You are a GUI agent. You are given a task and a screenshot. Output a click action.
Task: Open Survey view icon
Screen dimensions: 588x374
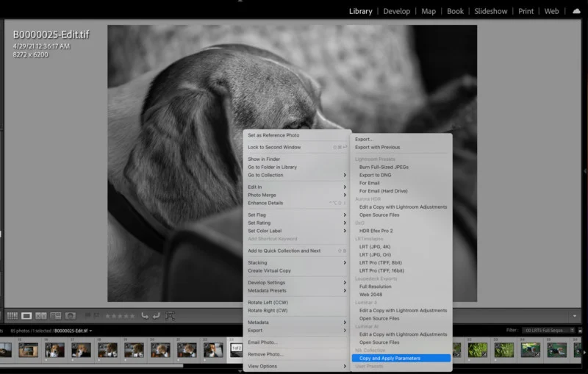pyautogui.click(x=55, y=316)
